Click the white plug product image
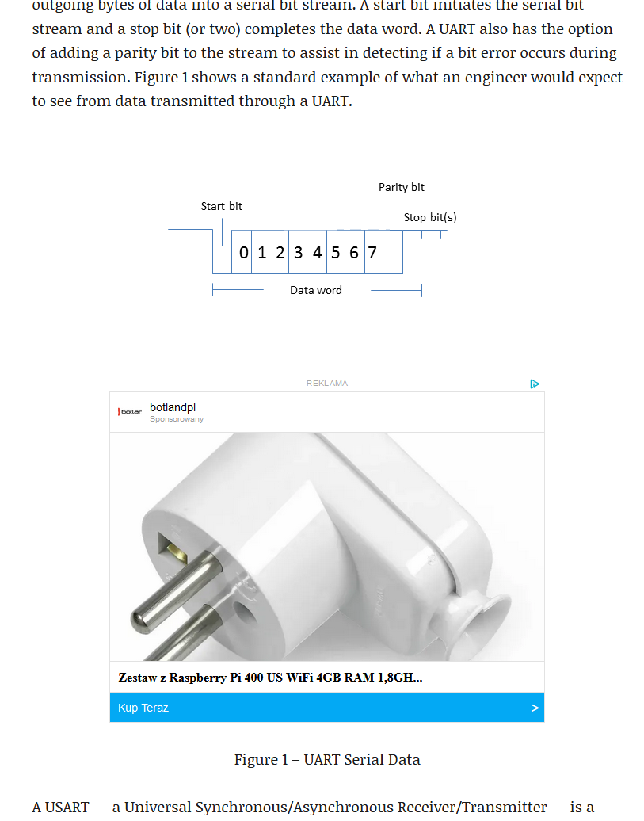 327,546
